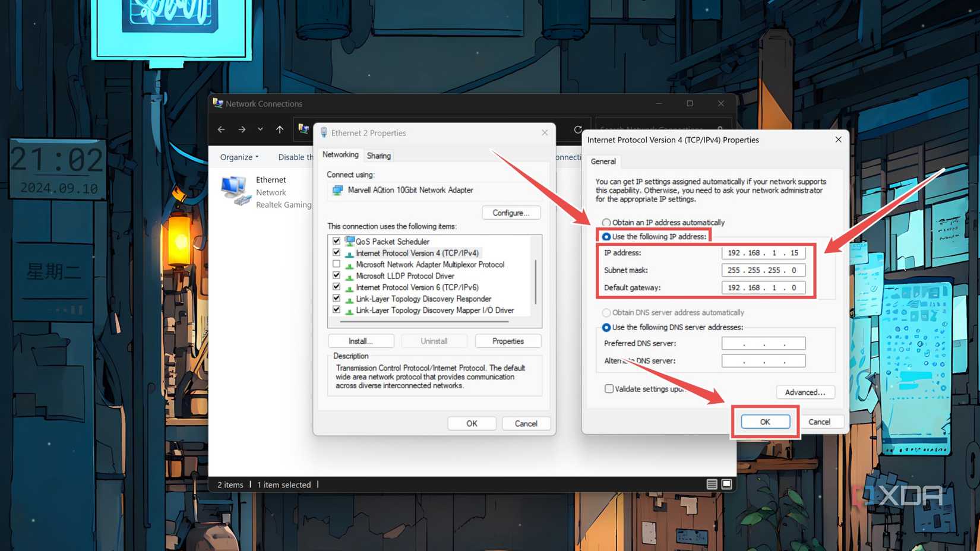Click 'Disable this network device' in the toolbar

[295, 157]
